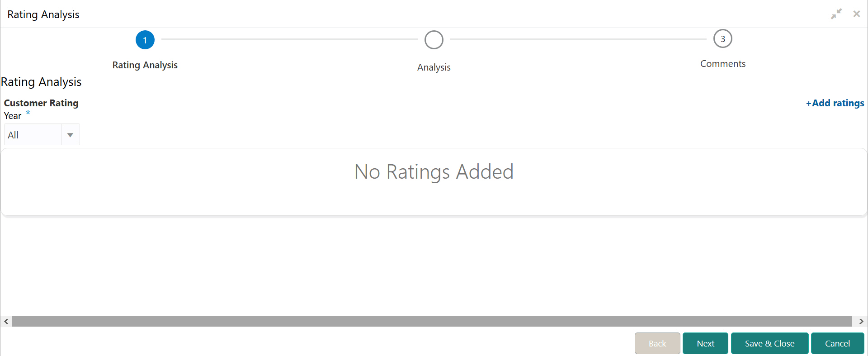This screenshot has width=868, height=356.
Task: Select step 3 circle for Comments
Action: click(x=722, y=38)
